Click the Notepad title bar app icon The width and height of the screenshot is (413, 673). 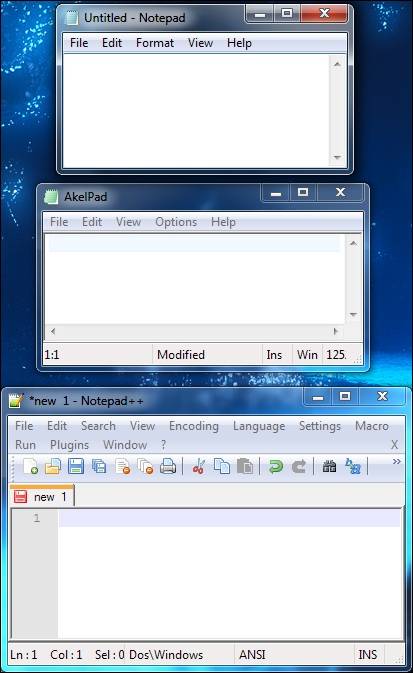pyautogui.click(x=71, y=18)
